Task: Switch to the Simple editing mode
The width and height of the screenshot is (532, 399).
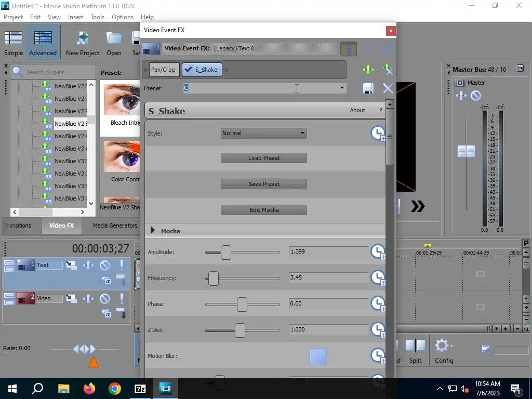Action: [14, 43]
